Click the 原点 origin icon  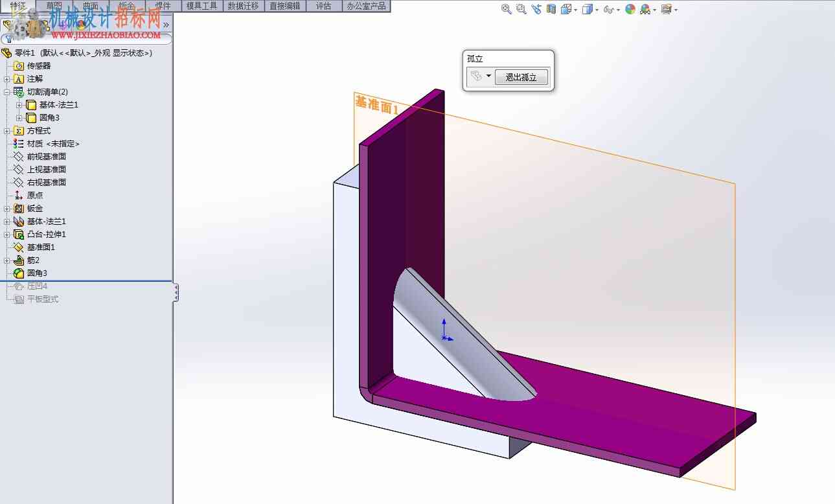[x=19, y=196]
